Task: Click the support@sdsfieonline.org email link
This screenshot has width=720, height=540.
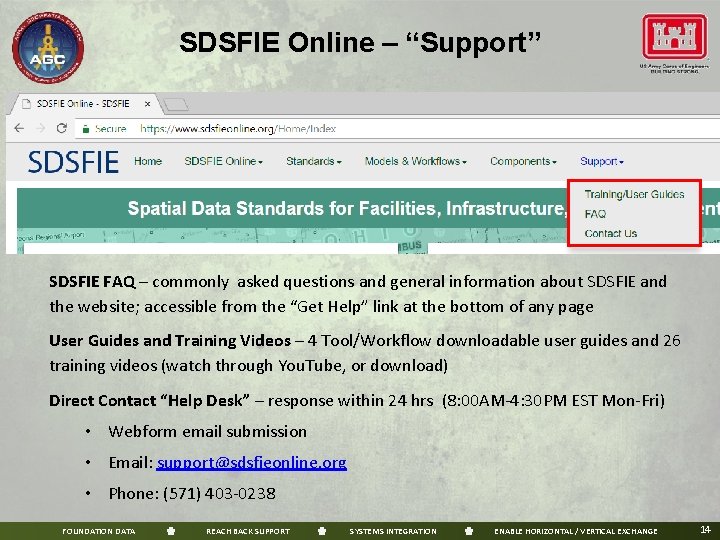Action: [251, 462]
